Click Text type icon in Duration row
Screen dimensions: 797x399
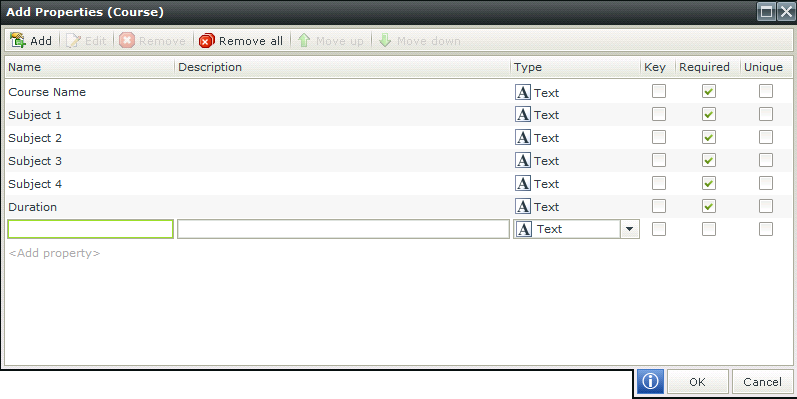pyautogui.click(x=523, y=206)
